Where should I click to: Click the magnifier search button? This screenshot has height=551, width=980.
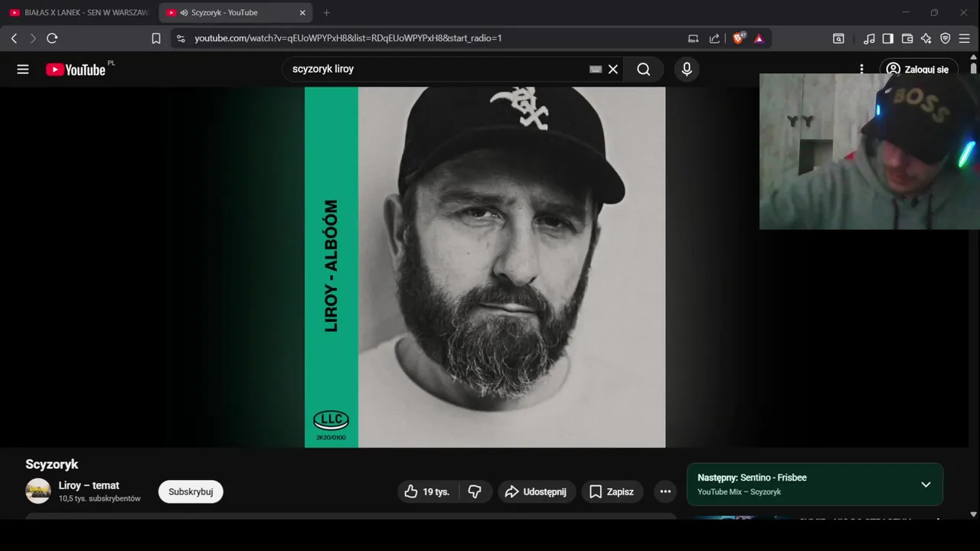click(644, 69)
